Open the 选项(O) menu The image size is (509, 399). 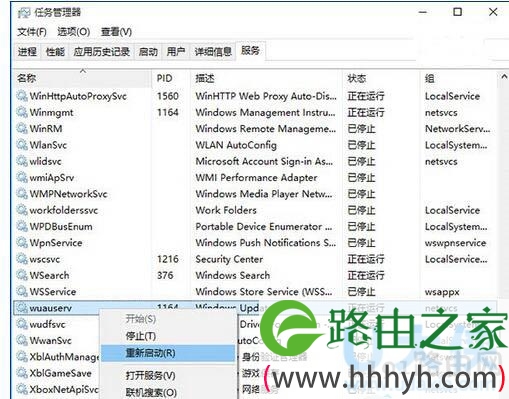74,32
